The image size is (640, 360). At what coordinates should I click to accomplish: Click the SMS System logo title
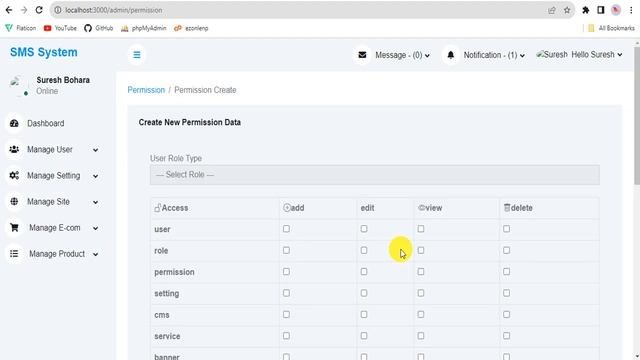point(44,52)
